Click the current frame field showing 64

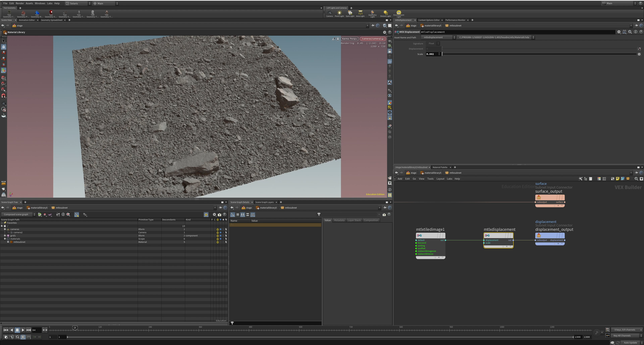37,330
